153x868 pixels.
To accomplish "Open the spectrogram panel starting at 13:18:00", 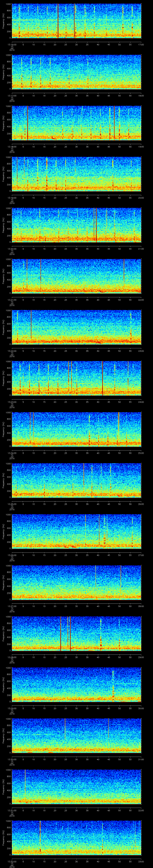I will (x=77, y=123).
